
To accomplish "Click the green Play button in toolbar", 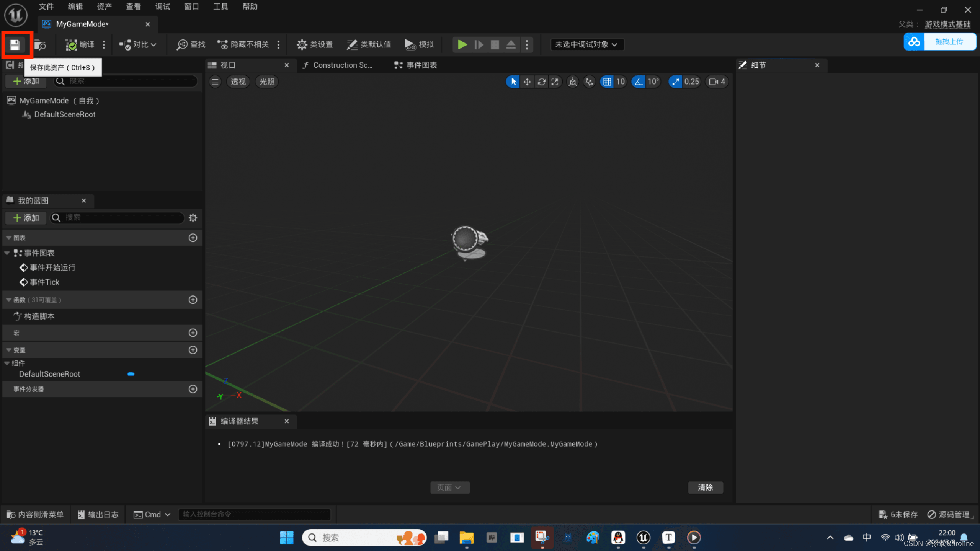I will 462,44.
